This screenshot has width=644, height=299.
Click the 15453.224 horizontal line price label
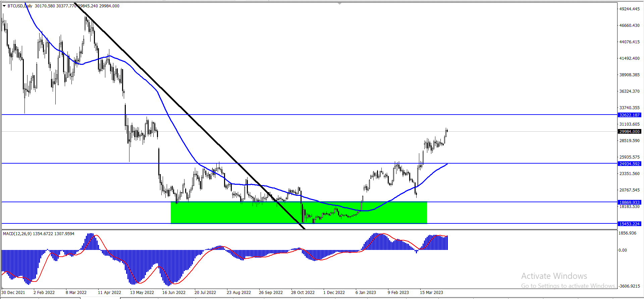(629, 224)
